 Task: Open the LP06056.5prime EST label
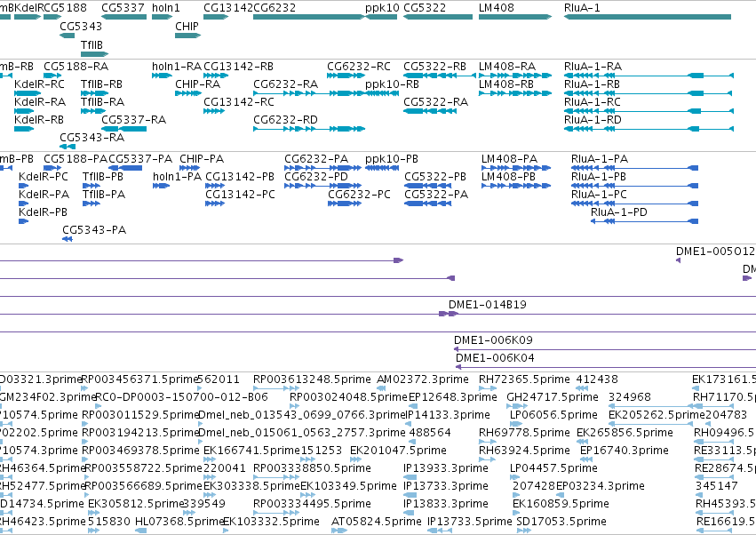coord(553,415)
